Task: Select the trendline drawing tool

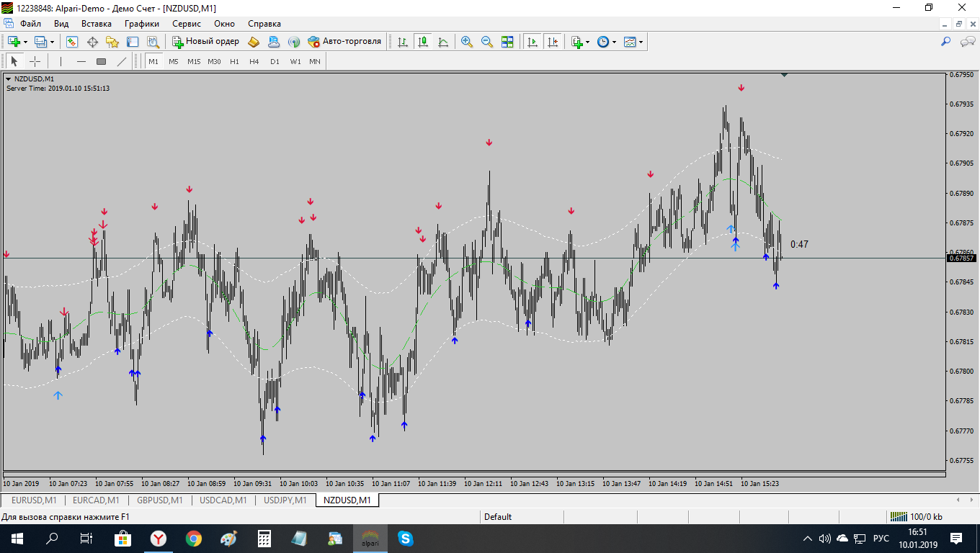Action: tap(122, 61)
